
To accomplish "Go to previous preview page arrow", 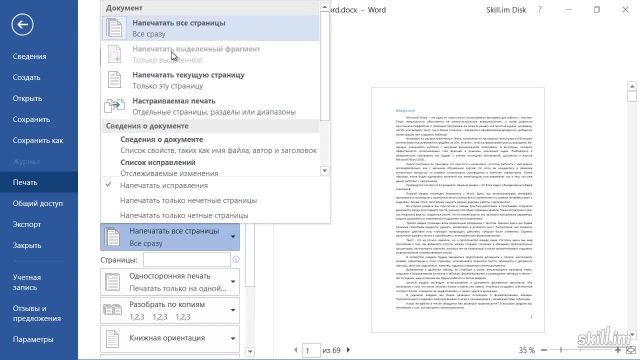I will click(x=296, y=350).
